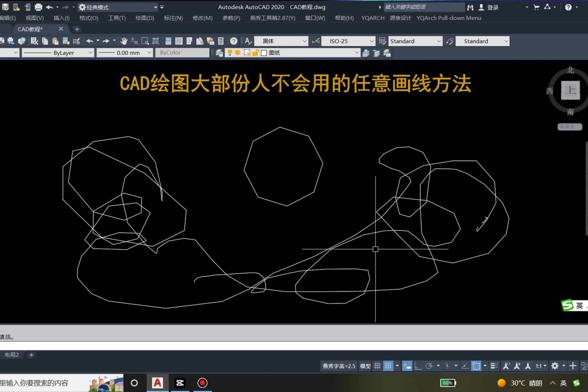Image resolution: width=588 pixels, height=392 pixels.
Task: Switch to the 布局2 layout tab
Action: coord(12,355)
